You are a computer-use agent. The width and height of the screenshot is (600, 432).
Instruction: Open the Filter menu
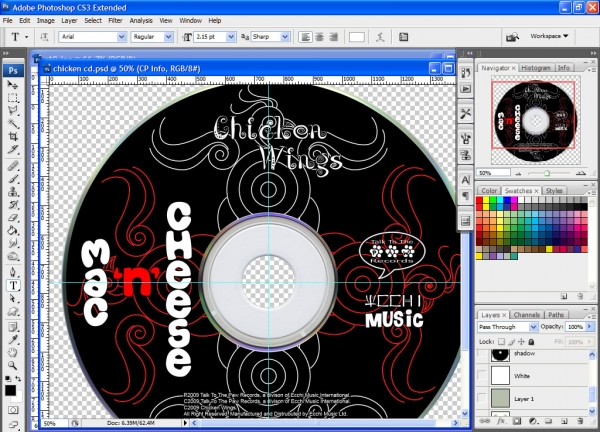pos(115,21)
